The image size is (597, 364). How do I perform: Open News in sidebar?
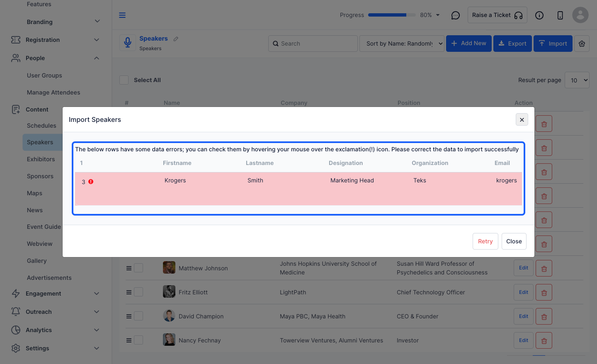tap(34, 210)
